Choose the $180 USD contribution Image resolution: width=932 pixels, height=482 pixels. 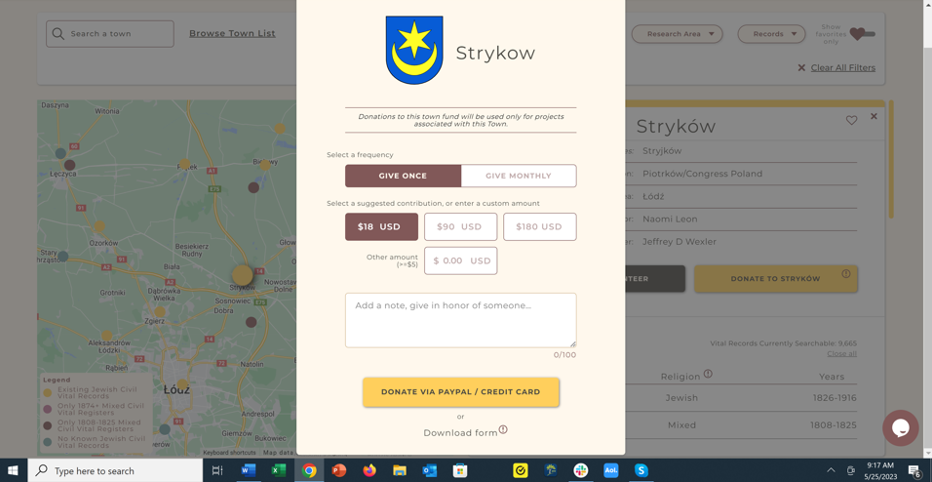(x=540, y=227)
